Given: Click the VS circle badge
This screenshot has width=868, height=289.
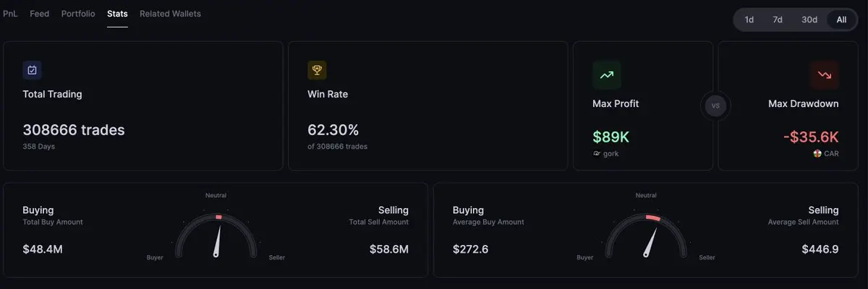Looking at the screenshot, I should (x=715, y=105).
